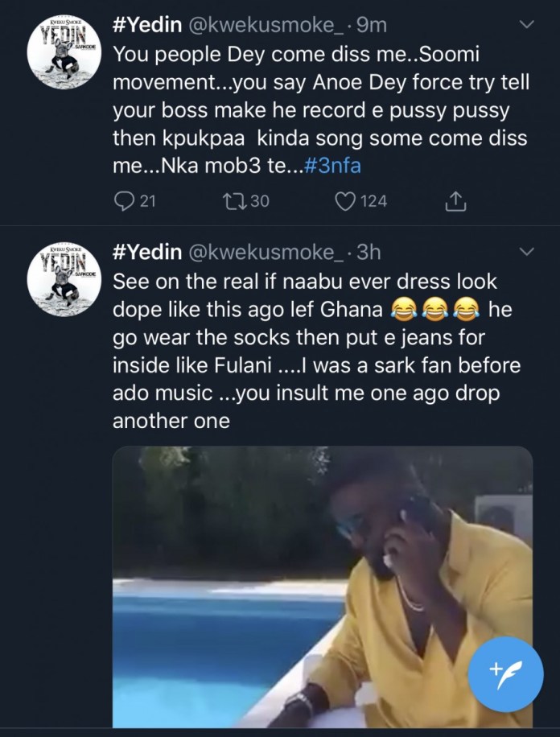Image resolution: width=560 pixels, height=737 pixels.
Task: Open the 9m timestamp of the first tweet
Action: 371,26
